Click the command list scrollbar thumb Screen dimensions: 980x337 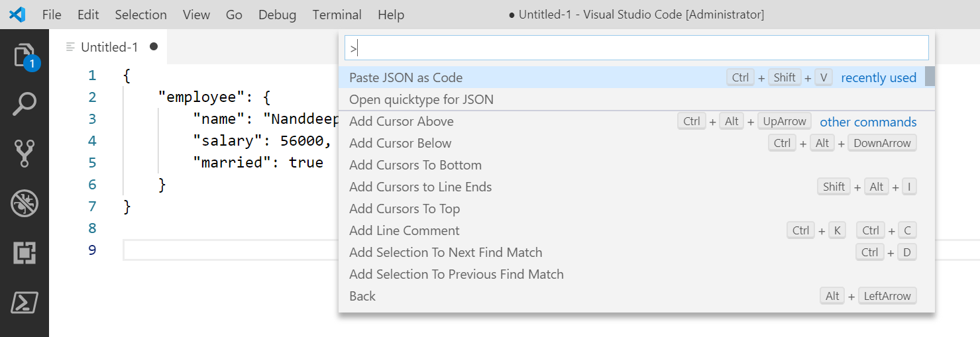[930, 76]
